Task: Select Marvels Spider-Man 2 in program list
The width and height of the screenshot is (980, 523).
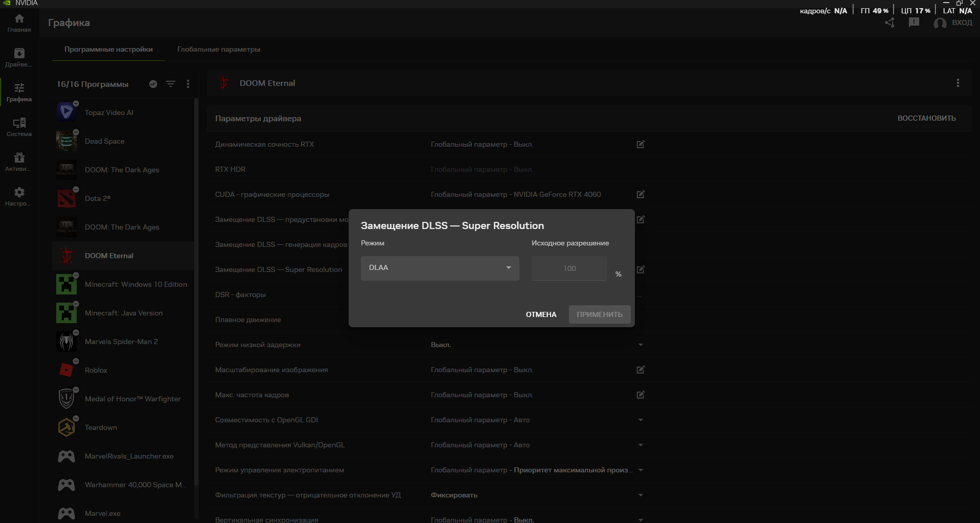Action: pyautogui.click(x=122, y=342)
